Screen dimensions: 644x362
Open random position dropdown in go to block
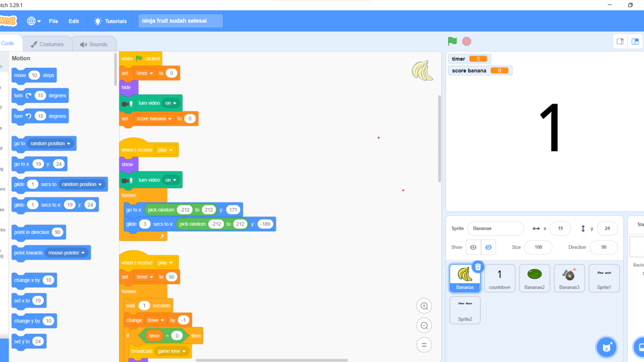coord(51,144)
